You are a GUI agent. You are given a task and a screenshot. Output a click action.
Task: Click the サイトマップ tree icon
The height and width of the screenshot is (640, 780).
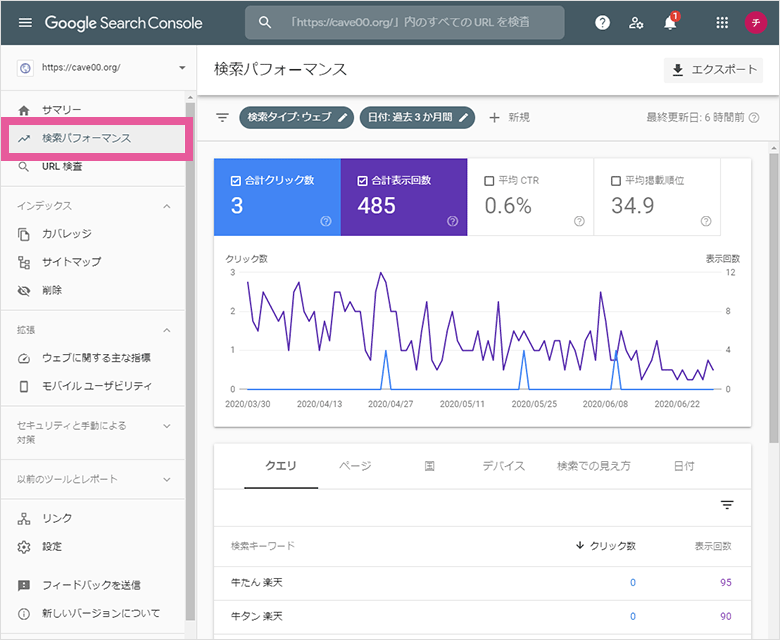click(24, 263)
